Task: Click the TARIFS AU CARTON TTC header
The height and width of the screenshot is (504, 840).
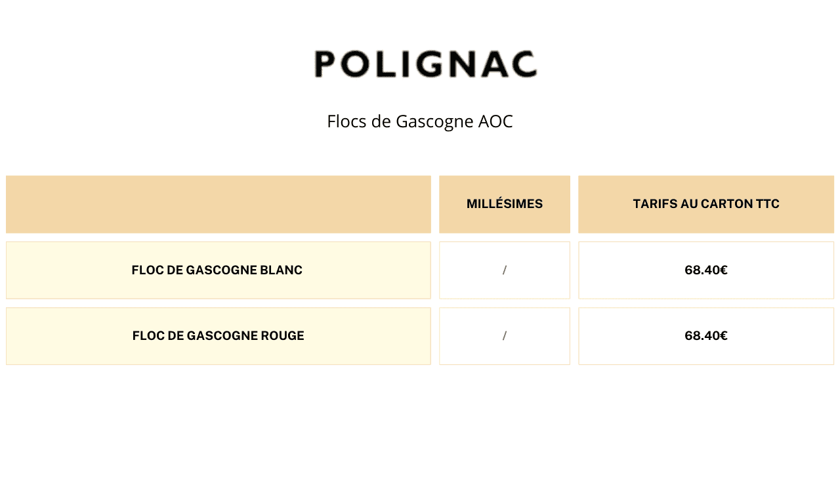Action: coord(706,204)
